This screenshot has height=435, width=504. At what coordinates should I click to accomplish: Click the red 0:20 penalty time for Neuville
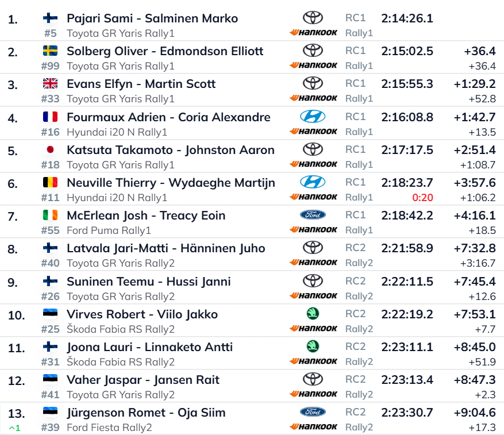pos(422,198)
